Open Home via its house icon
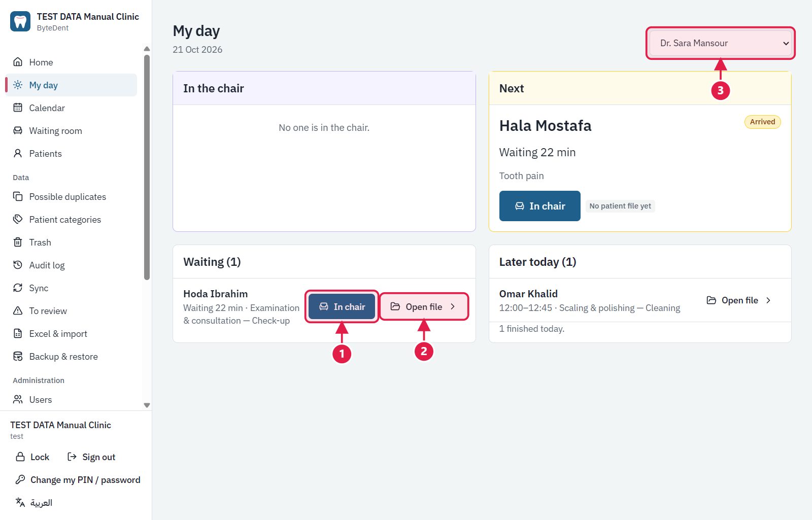Viewport: 812px width, 520px height. pyautogui.click(x=18, y=62)
